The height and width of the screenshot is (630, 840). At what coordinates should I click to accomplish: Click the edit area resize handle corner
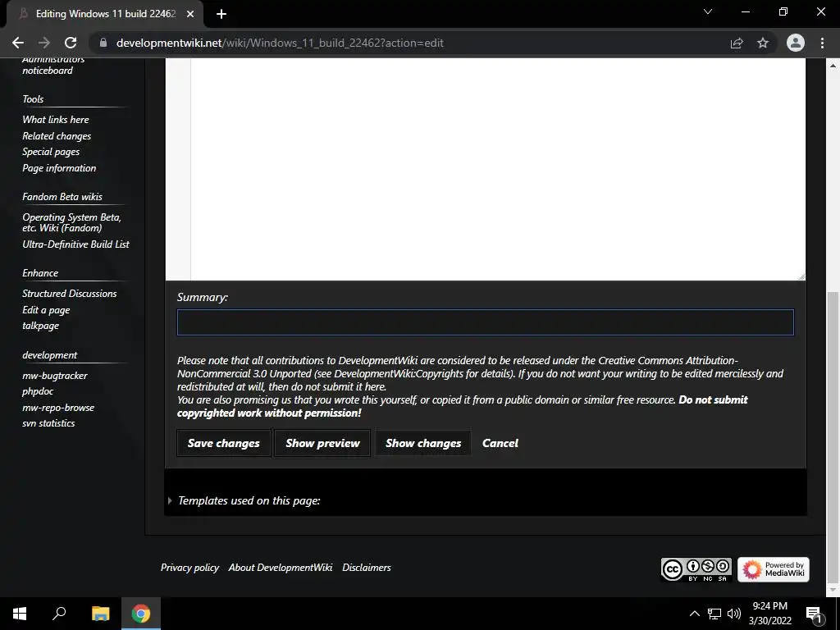(x=801, y=276)
